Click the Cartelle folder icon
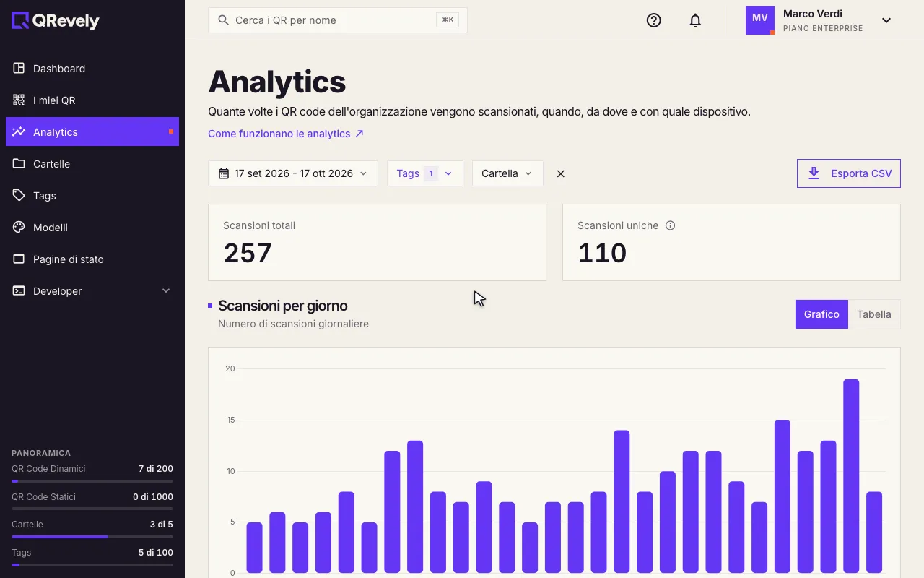Image resolution: width=924 pixels, height=578 pixels. [19, 164]
